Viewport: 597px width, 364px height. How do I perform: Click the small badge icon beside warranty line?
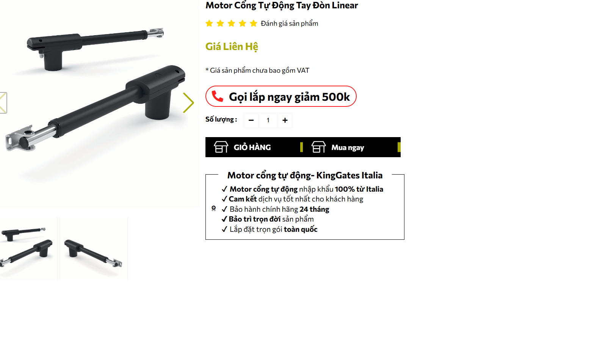pyautogui.click(x=214, y=208)
